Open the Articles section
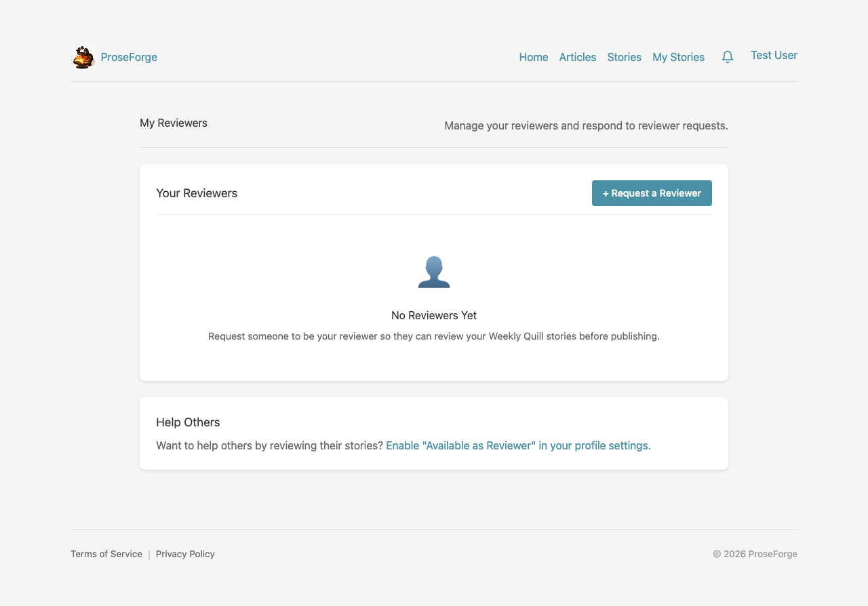This screenshot has height=606, width=868. (578, 57)
